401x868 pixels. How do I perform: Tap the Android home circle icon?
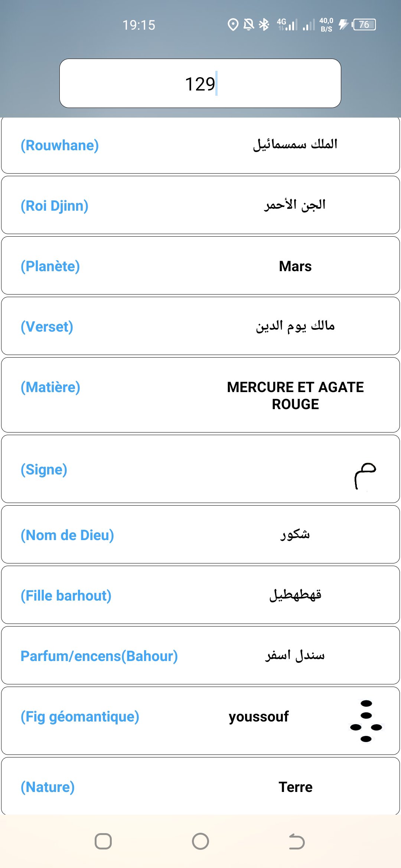pyautogui.click(x=200, y=841)
